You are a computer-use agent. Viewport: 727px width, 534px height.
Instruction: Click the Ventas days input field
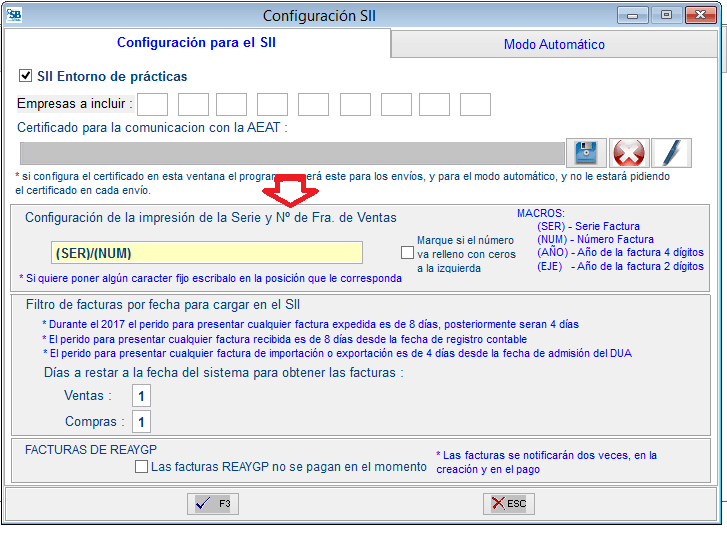[x=141, y=396]
